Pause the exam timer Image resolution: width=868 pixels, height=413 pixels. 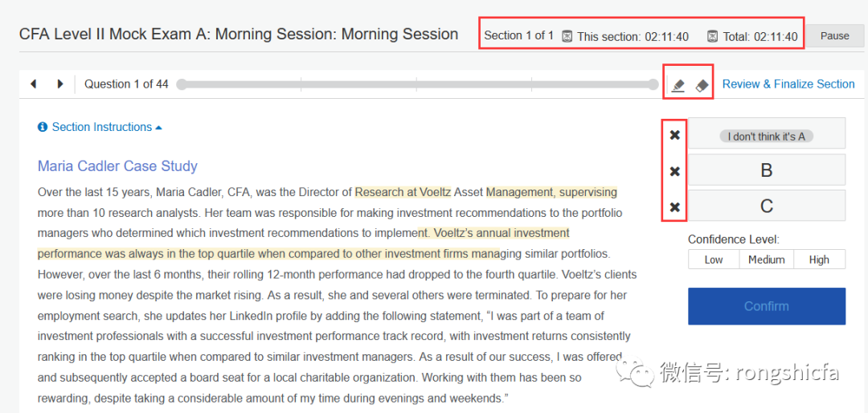click(834, 36)
